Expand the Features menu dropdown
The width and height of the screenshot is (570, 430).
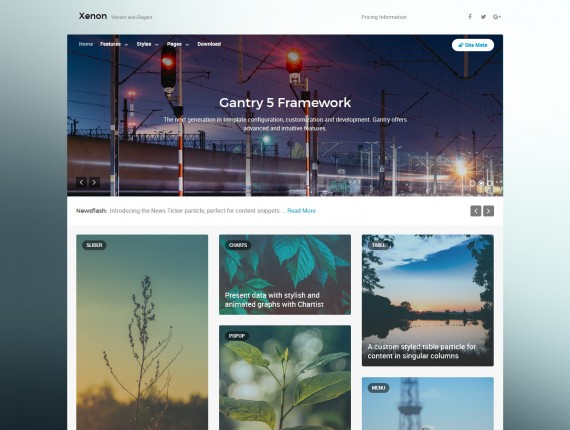pos(114,44)
